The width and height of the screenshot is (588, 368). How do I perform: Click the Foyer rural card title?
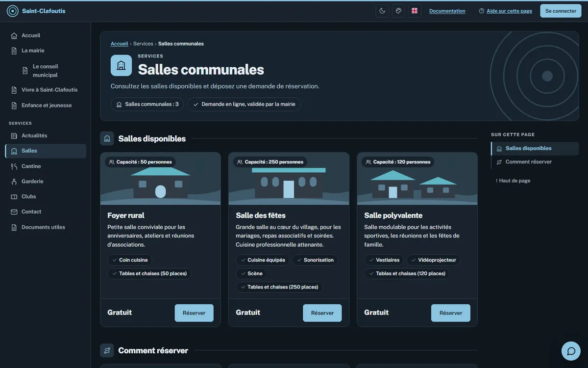[126, 215]
